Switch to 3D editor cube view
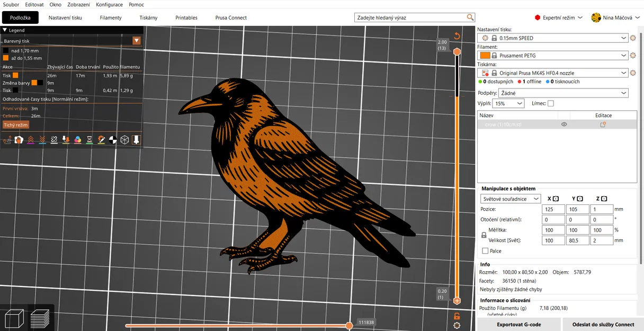Screen dimensions: 644x331 click(x=13, y=319)
